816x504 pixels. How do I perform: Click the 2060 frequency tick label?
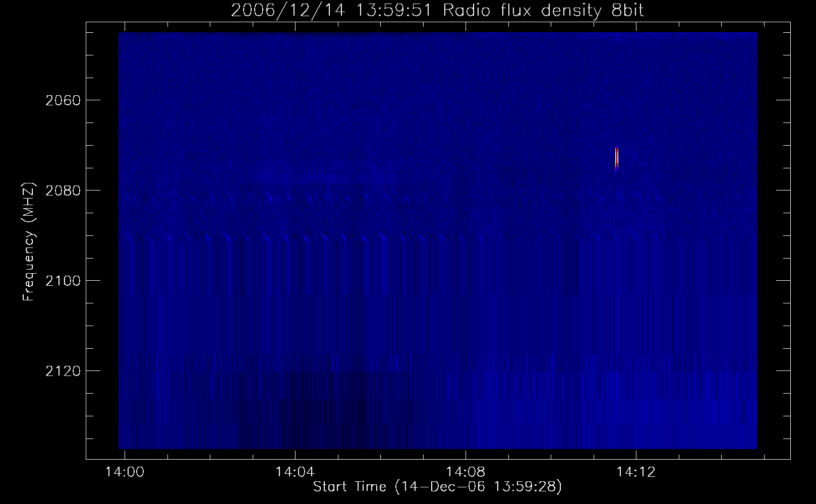[x=63, y=100]
